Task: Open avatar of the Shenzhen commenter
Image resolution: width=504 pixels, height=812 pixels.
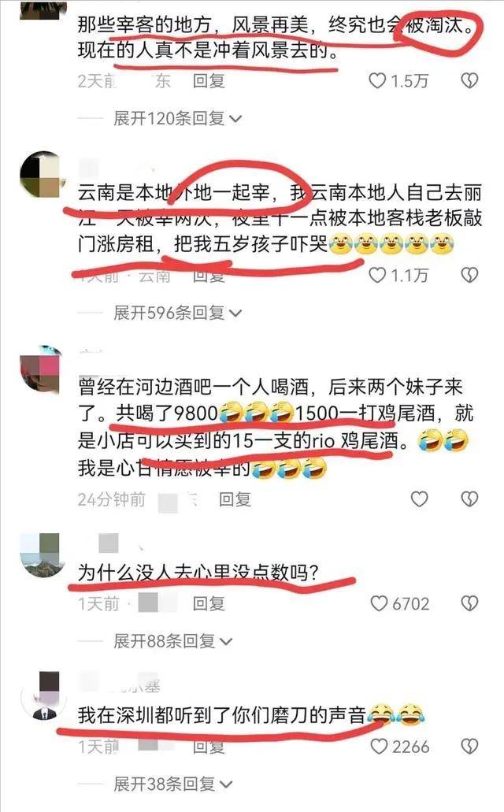Action: coord(43,696)
